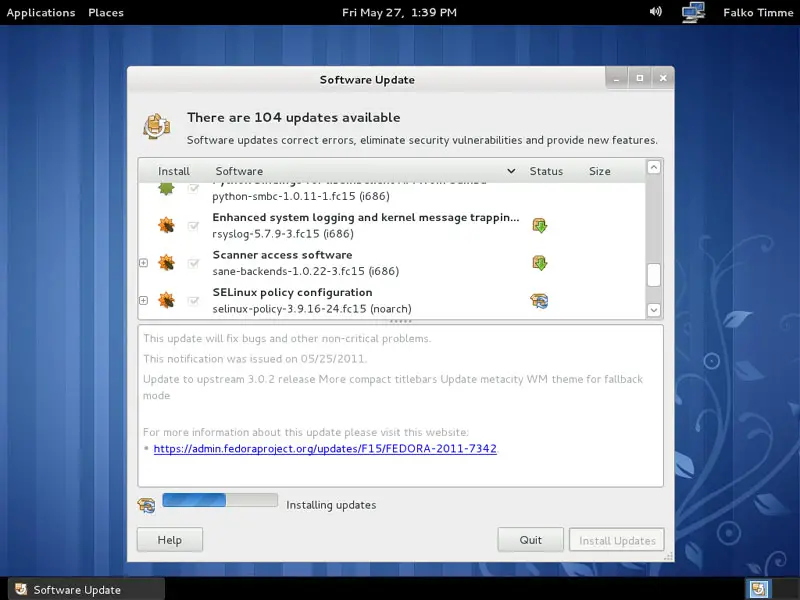Click the Install Updates button
Viewport: 800px width, 600px height.
(x=617, y=540)
